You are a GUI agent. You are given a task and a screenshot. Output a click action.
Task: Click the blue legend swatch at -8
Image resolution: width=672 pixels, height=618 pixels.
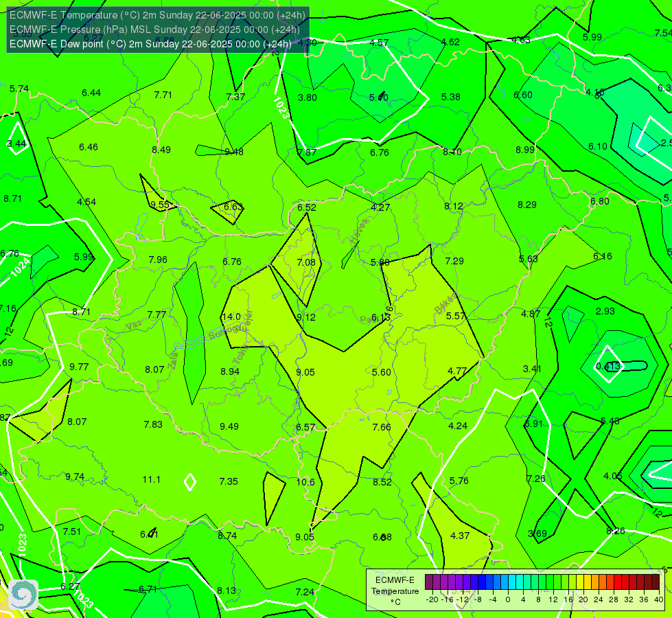(482, 582)
